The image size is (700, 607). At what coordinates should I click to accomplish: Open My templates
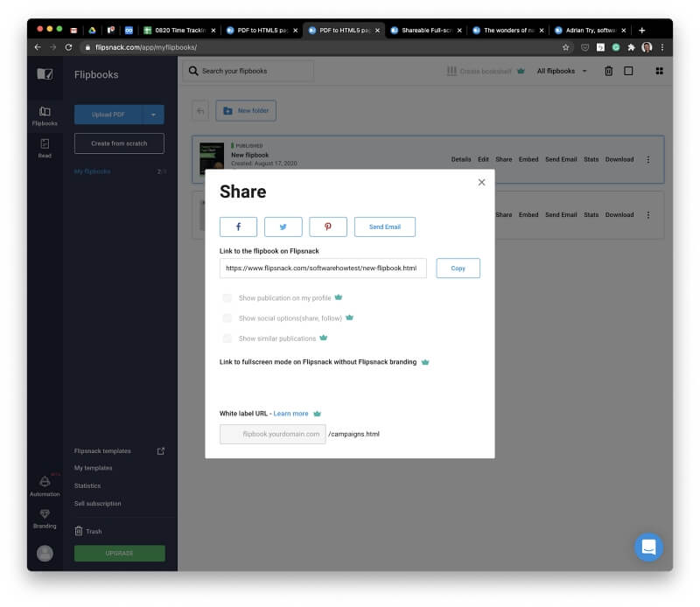[94, 468]
